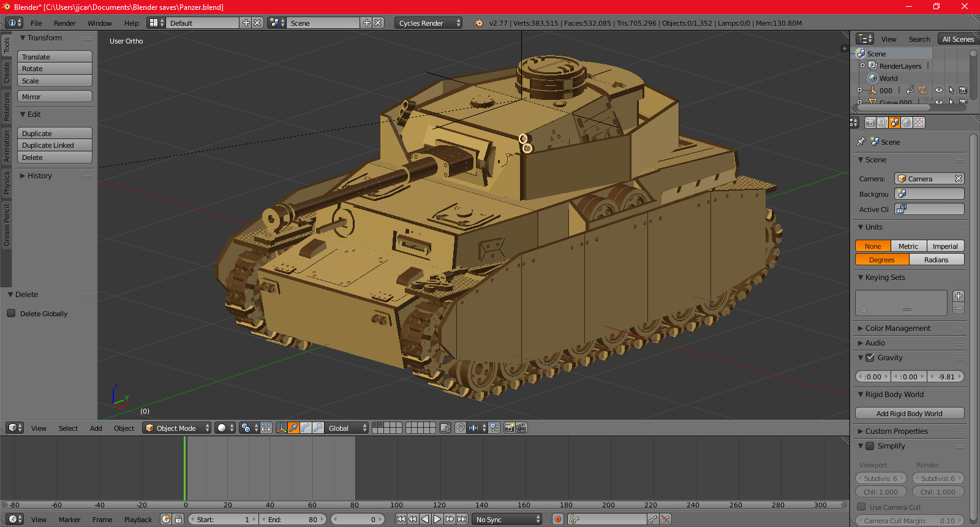This screenshot has width=980, height=527.
Task: Open the Render Layers properties tab
Action: (x=883, y=123)
